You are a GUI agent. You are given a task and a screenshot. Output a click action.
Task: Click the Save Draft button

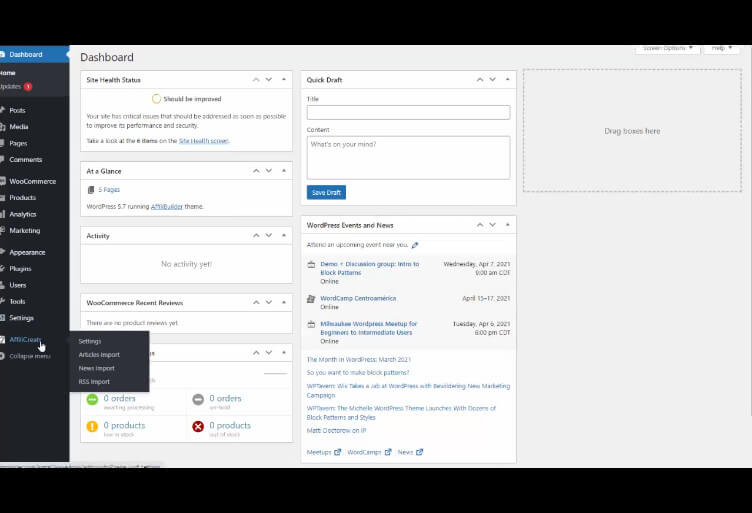coord(326,193)
